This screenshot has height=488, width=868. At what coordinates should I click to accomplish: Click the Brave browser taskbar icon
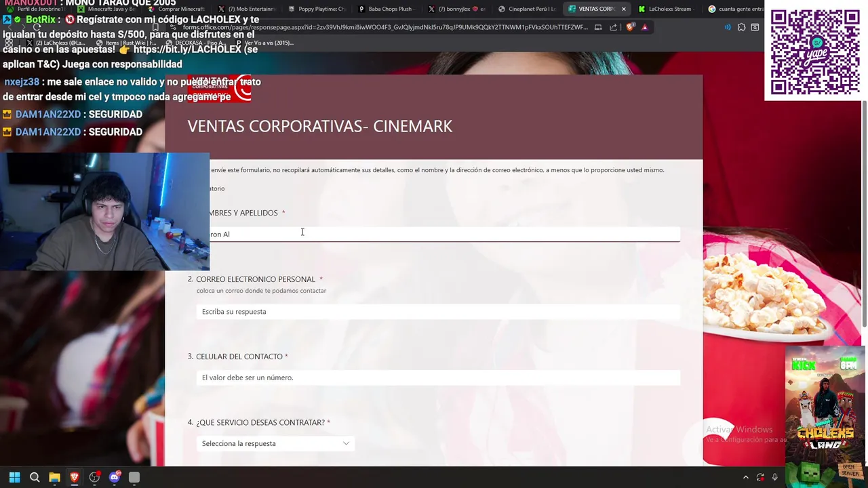(75, 477)
